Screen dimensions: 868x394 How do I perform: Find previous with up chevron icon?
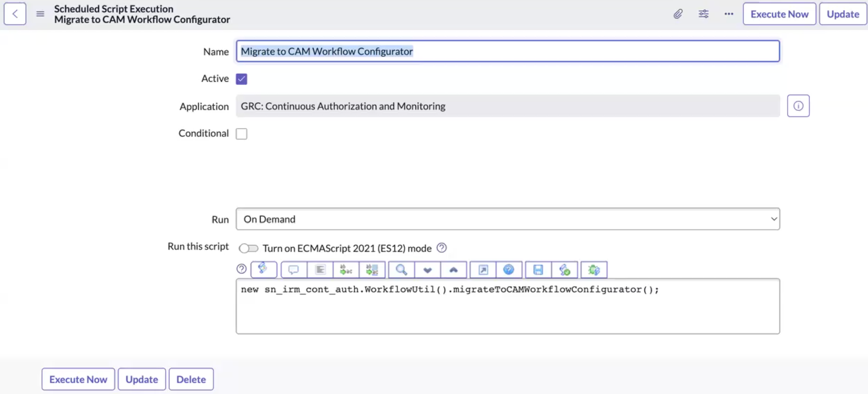(x=453, y=270)
